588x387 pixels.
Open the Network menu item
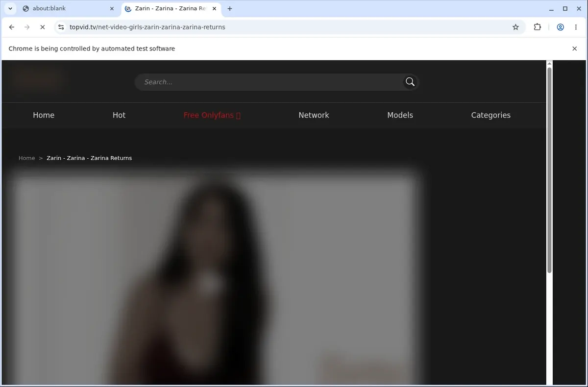click(314, 115)
